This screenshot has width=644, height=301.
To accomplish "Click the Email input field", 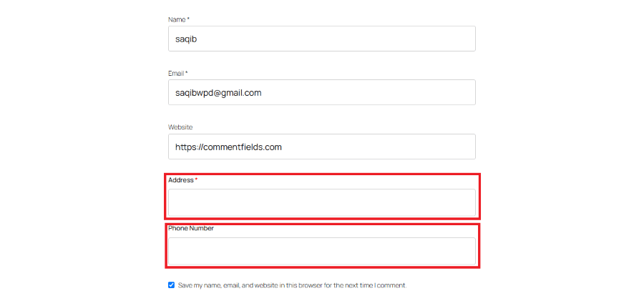I will [x=322, y=92].
